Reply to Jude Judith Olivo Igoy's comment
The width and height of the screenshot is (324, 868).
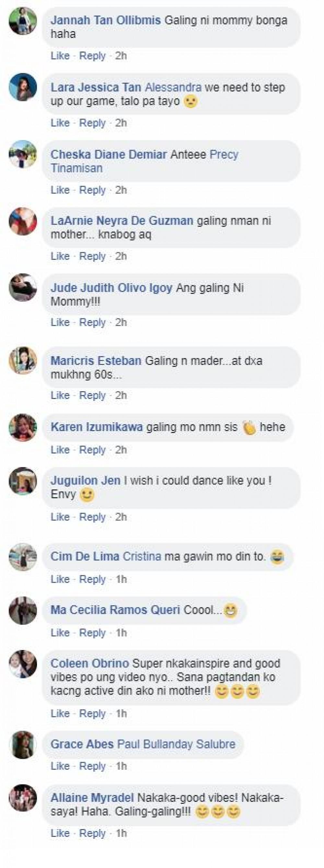coord(92,323)
